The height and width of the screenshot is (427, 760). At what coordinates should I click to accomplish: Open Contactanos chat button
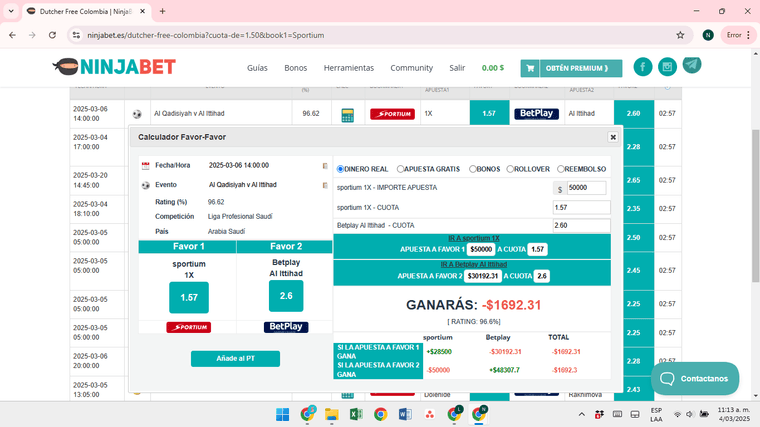coord(695,379)
